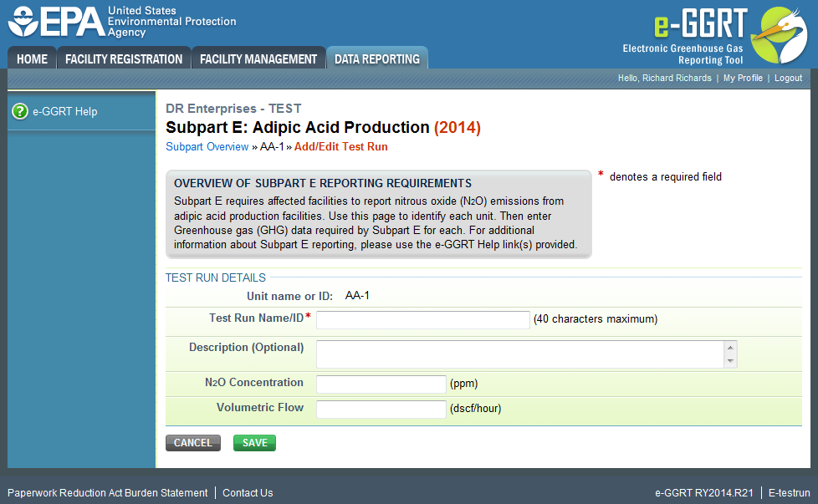This screenshot has width=818, height=504.
Task: Click the Logout link
Action: [x=788, y=79]
